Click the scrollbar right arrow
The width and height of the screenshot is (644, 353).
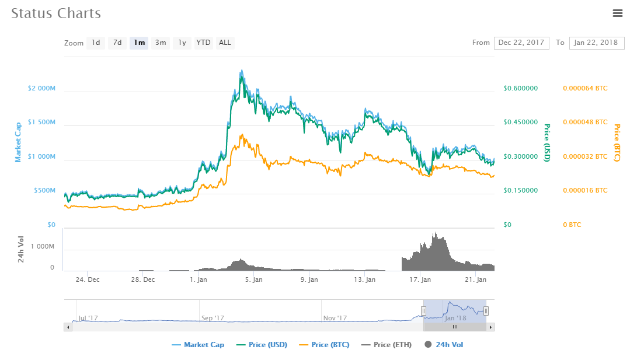[490, 327]
